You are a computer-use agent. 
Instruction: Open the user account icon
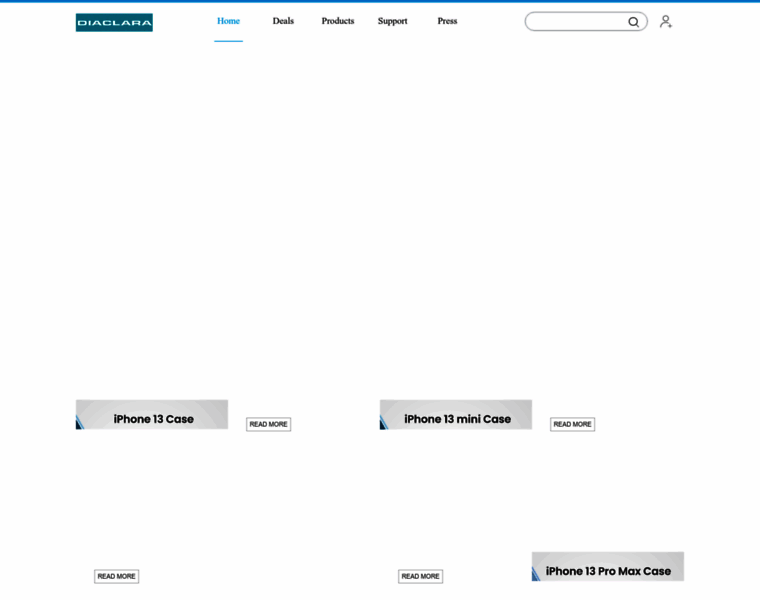(665, 22)
